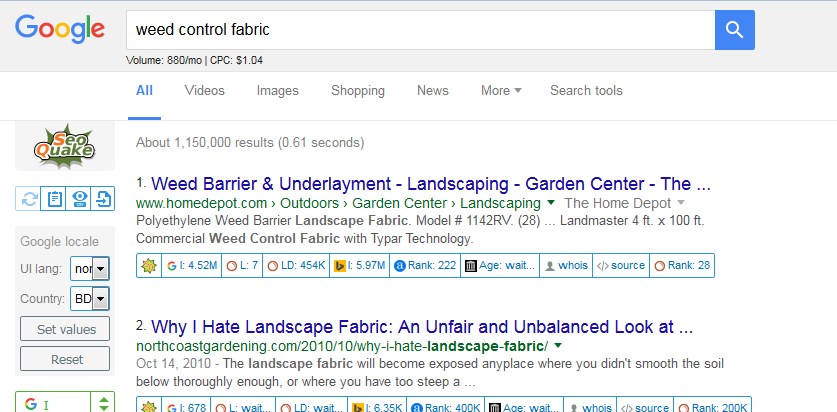Open Google index I: 4.52M for homedepot
Screen dimensions: 837x412
(191, 265)
